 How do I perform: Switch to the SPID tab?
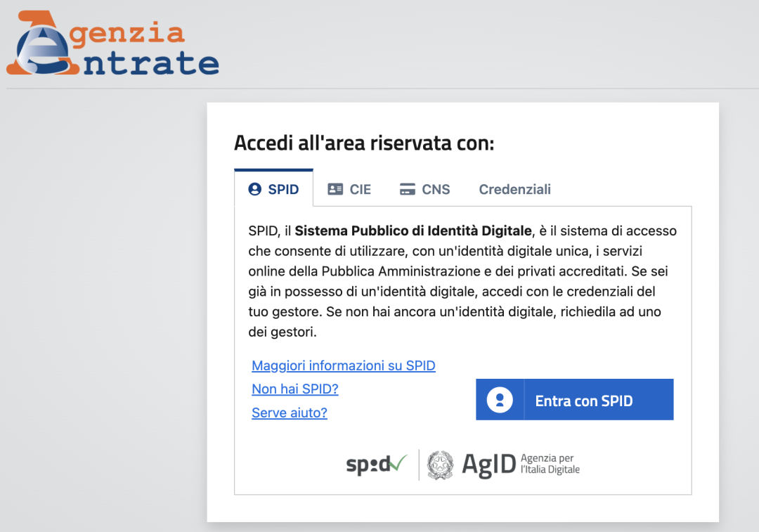(274, 189)
